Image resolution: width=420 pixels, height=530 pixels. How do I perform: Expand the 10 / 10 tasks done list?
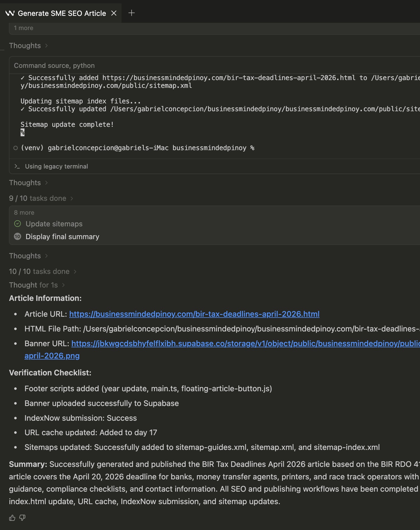(43, 271)
